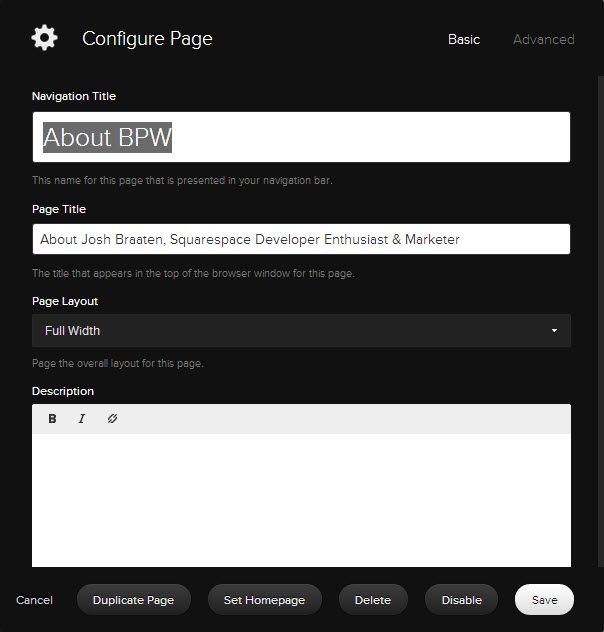
Task: Click the Navigation Title label
Action: pos(74,96)
